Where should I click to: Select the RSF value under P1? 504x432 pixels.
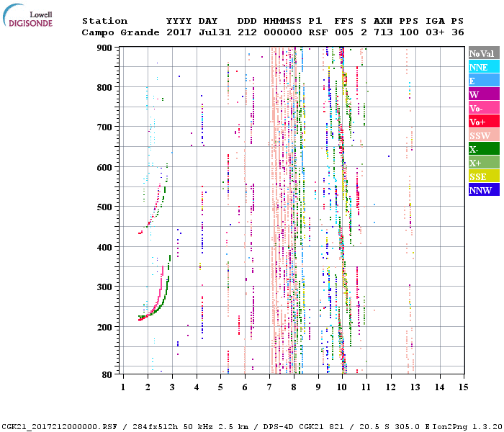[317, 32]
